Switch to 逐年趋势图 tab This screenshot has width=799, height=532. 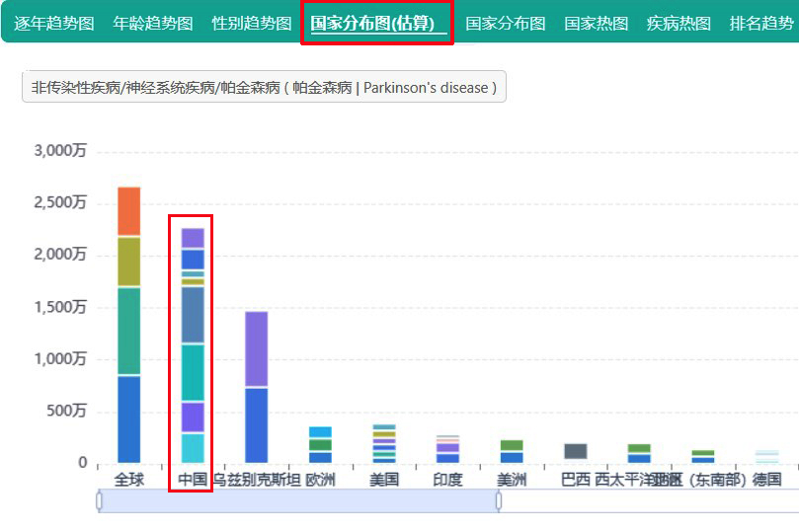tap(54, 24)
